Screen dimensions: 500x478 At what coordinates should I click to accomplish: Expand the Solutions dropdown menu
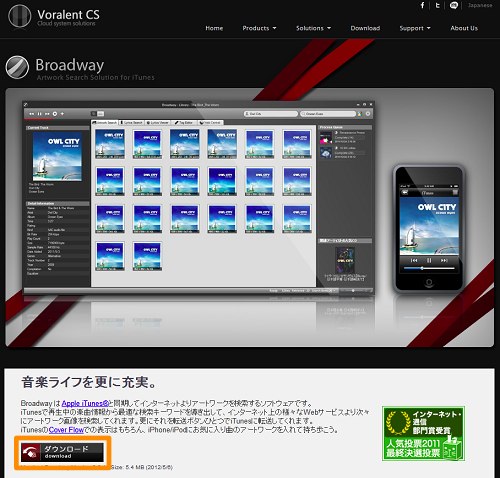(313, 28)
